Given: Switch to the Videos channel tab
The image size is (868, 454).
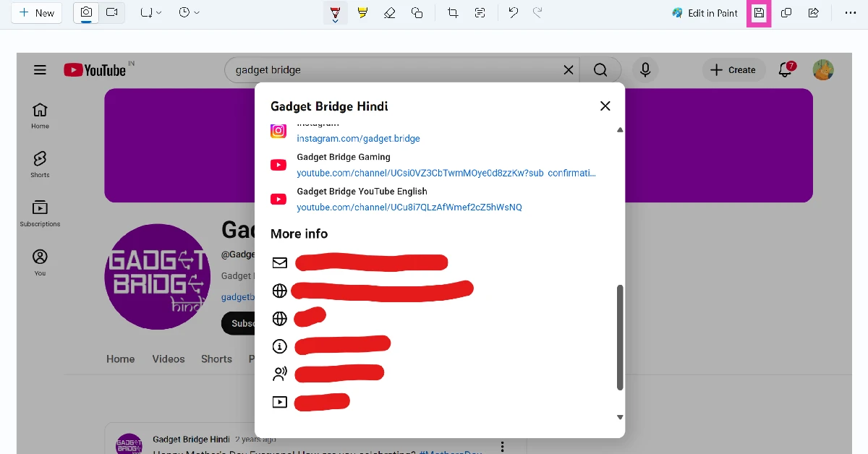Looking at the screenshot, I should [x=168, y=359].
